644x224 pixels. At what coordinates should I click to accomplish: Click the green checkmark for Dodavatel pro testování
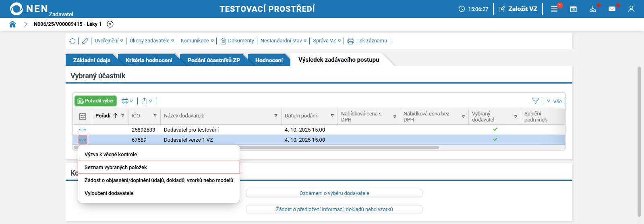495,129
